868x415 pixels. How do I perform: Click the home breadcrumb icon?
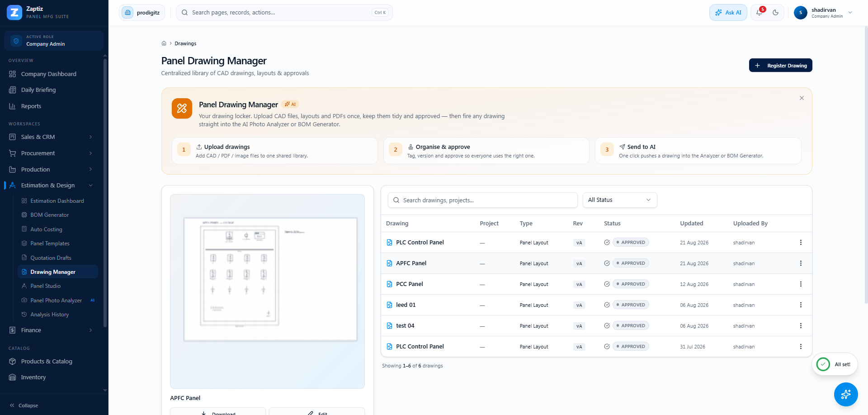click(164, 43)
